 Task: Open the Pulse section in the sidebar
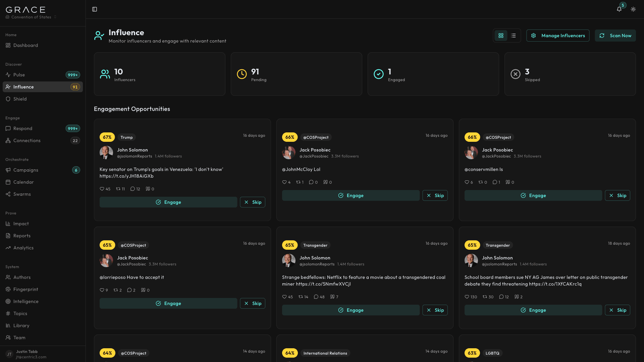(19, 75)
